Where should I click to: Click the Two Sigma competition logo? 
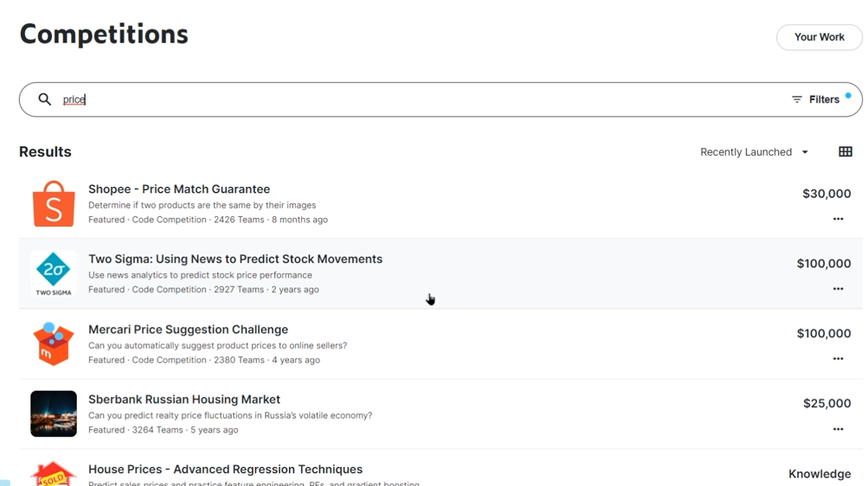coord(54,273)
